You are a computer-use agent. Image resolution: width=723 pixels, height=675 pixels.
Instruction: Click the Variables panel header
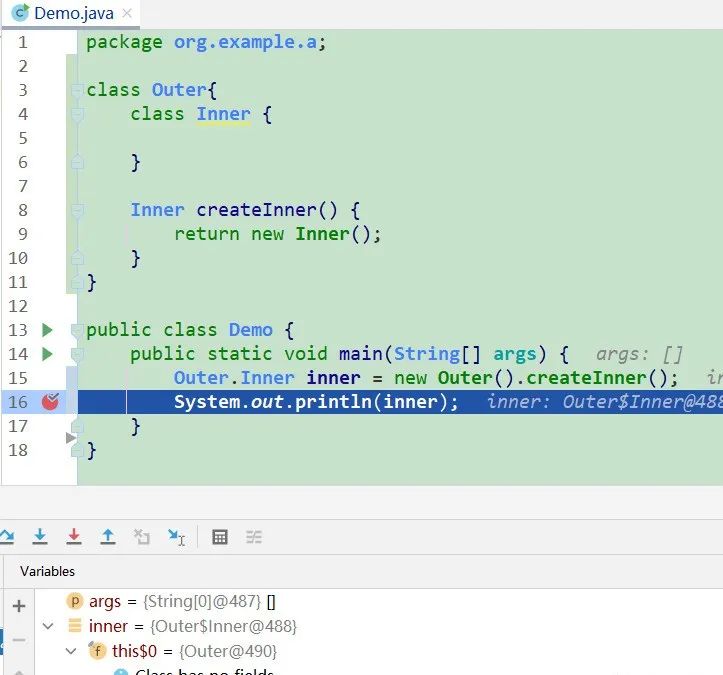tap(48, 571)
